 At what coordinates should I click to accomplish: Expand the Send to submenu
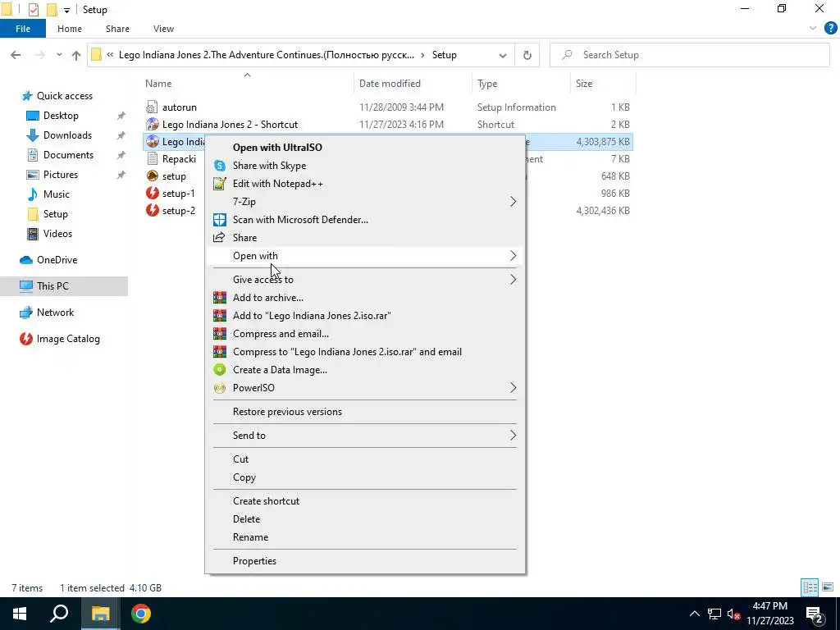tap(365, 436)
